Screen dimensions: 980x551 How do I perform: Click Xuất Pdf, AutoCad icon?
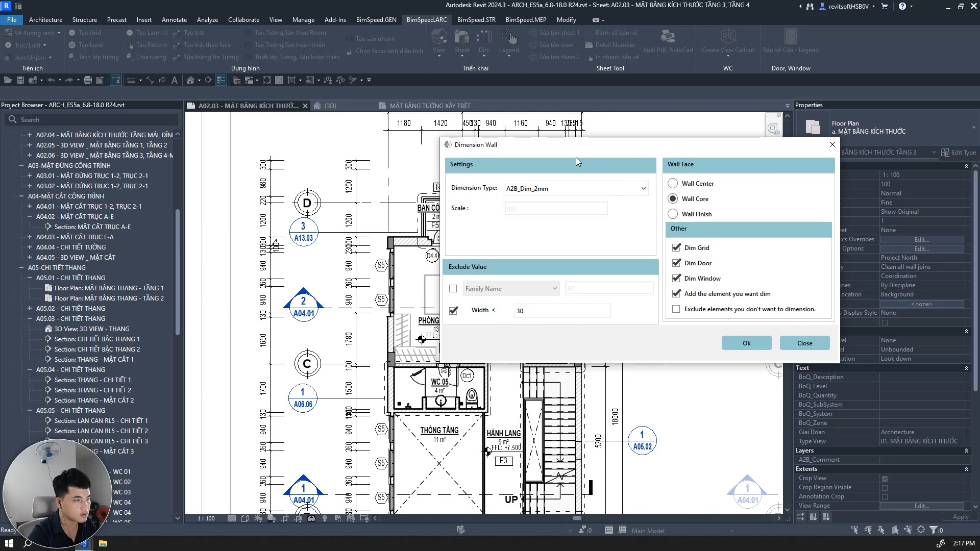668,41
